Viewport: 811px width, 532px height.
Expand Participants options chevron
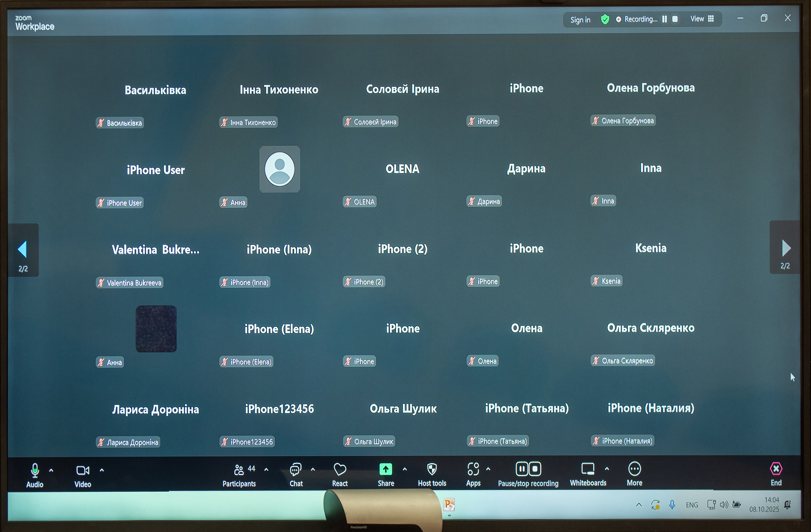pyautogui.click(x=266, y=470)
